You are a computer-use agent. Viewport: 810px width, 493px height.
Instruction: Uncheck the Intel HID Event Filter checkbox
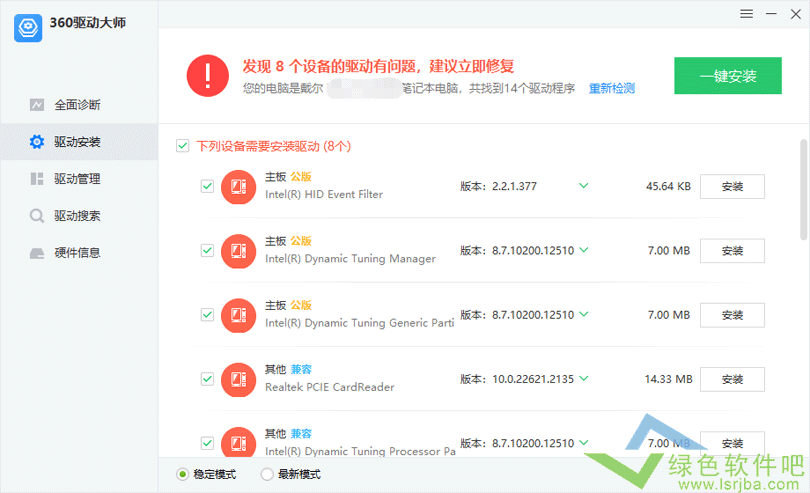pos(207,186)
